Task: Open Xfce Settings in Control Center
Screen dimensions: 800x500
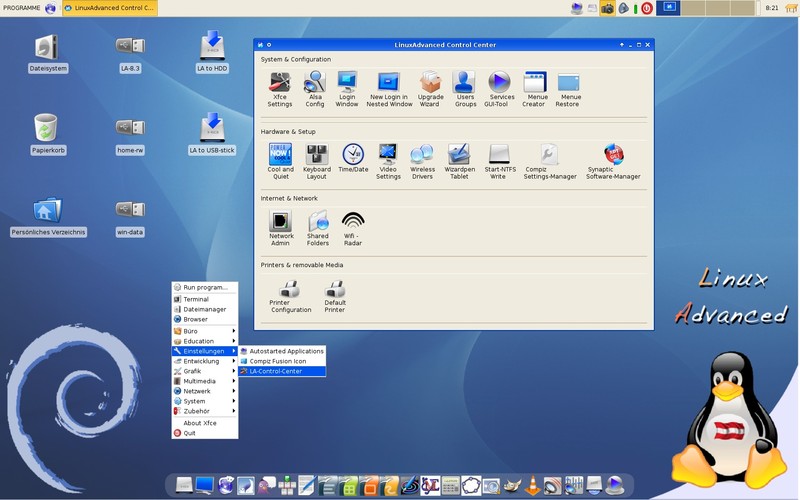Action: pos(280,89)
